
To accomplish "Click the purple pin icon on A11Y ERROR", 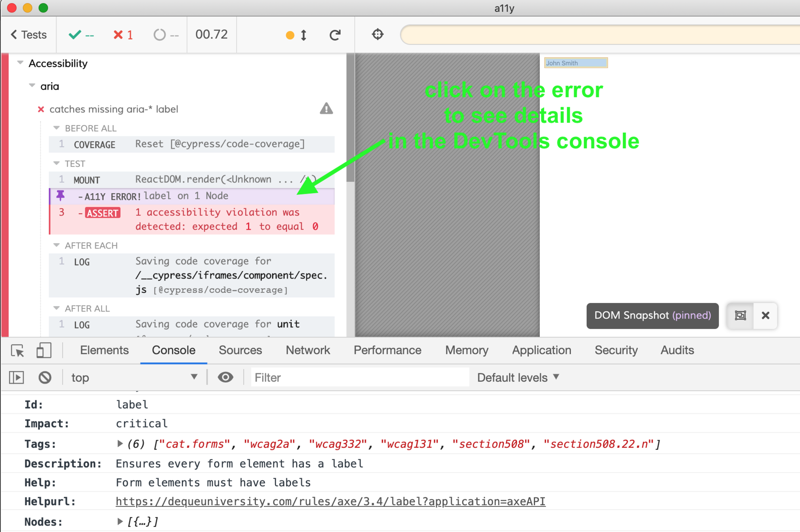I will click(x=60, y=195).
